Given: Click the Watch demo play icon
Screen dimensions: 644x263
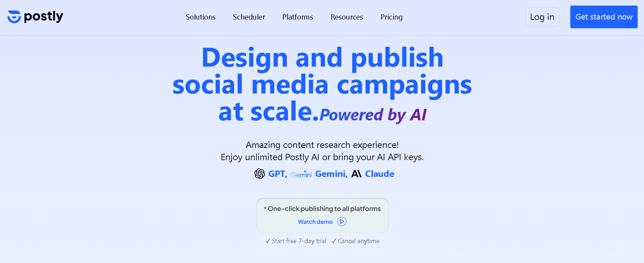Looking at the screenshot, I should coord(341,221).
